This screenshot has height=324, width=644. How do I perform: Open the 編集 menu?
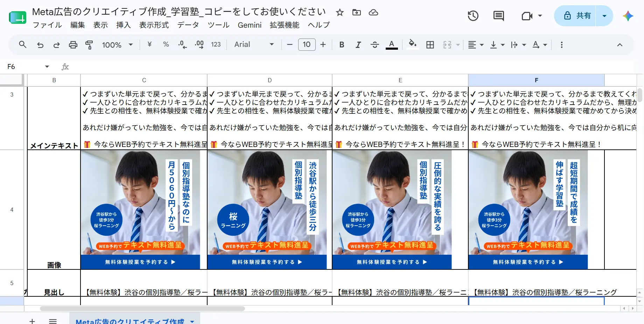point(77,25)
